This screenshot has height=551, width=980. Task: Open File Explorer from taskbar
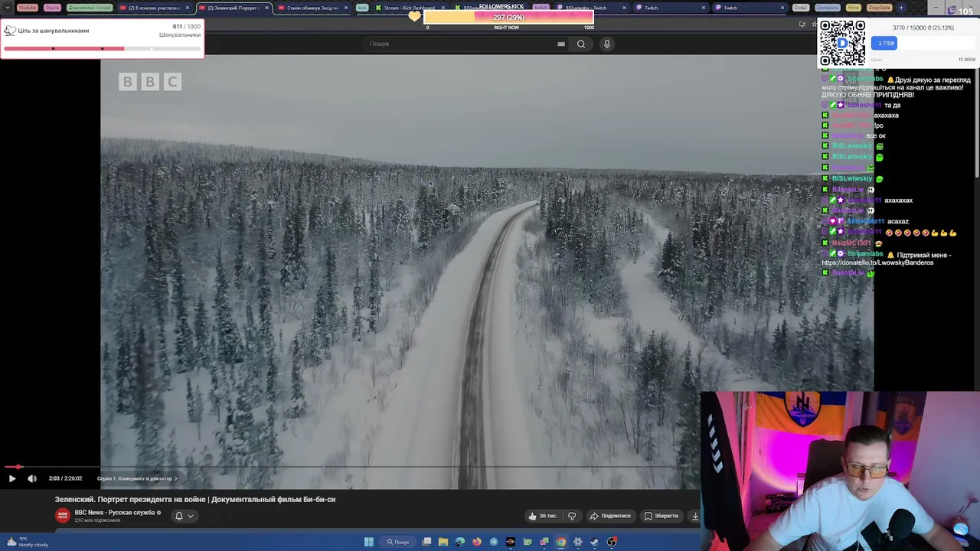(x=443, y=542)
